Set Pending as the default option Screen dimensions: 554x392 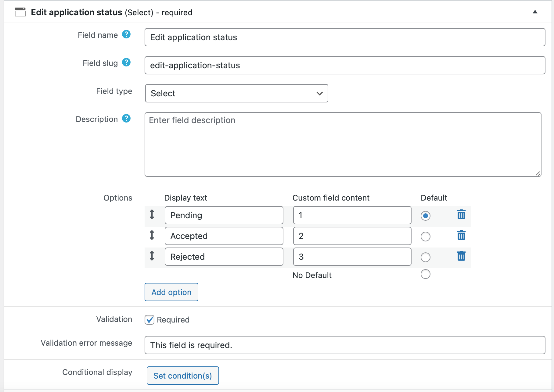425,216
